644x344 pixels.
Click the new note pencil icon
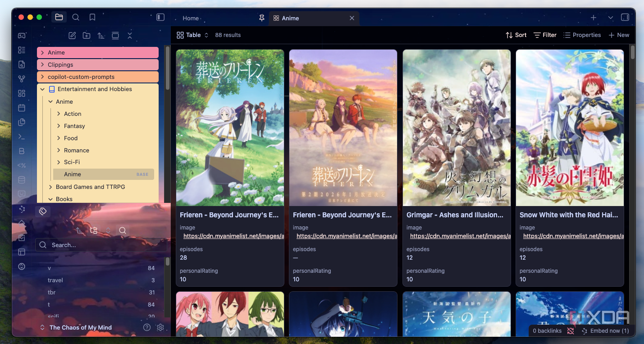72,36
